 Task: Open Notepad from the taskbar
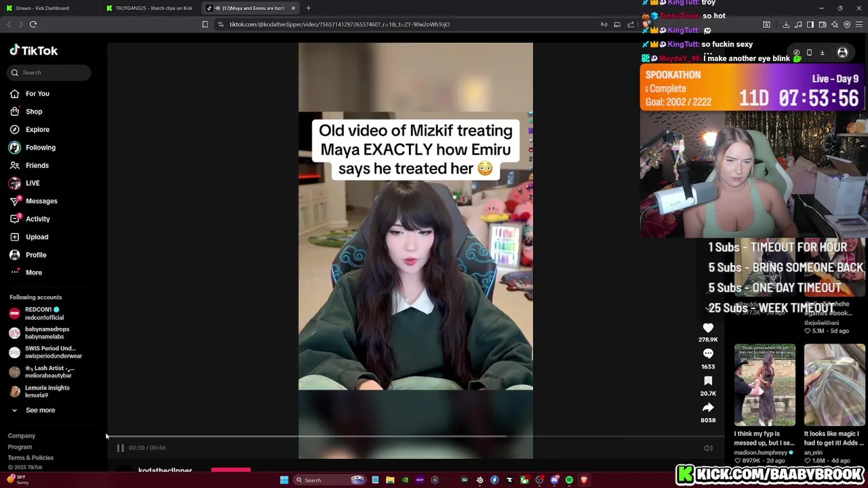pos(375,480)
